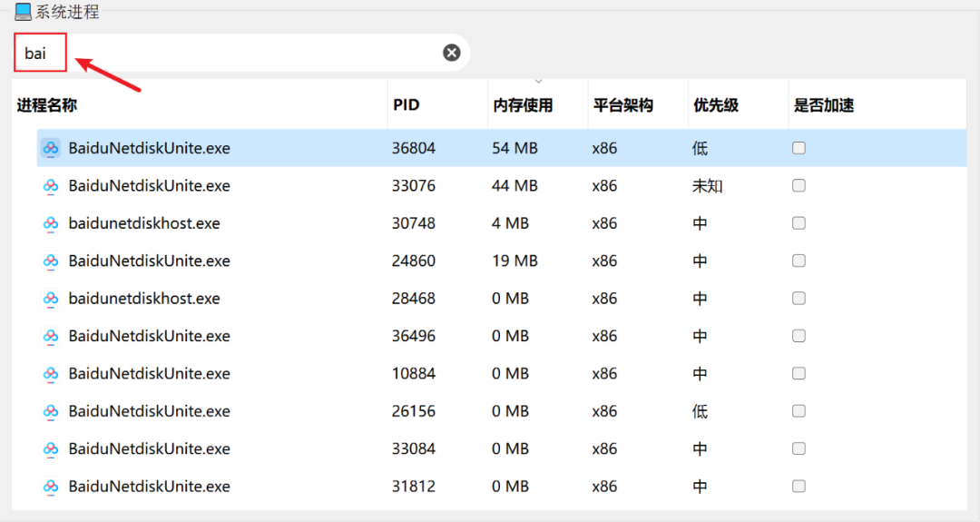
Task: Click the Baidu Netdisk icon for PID 10884
Action: click(x=51, y=373)
